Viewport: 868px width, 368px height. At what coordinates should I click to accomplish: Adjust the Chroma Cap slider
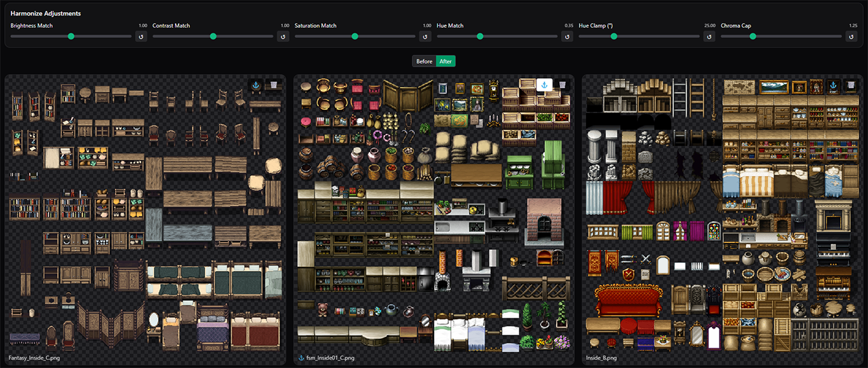pos(781,36)
